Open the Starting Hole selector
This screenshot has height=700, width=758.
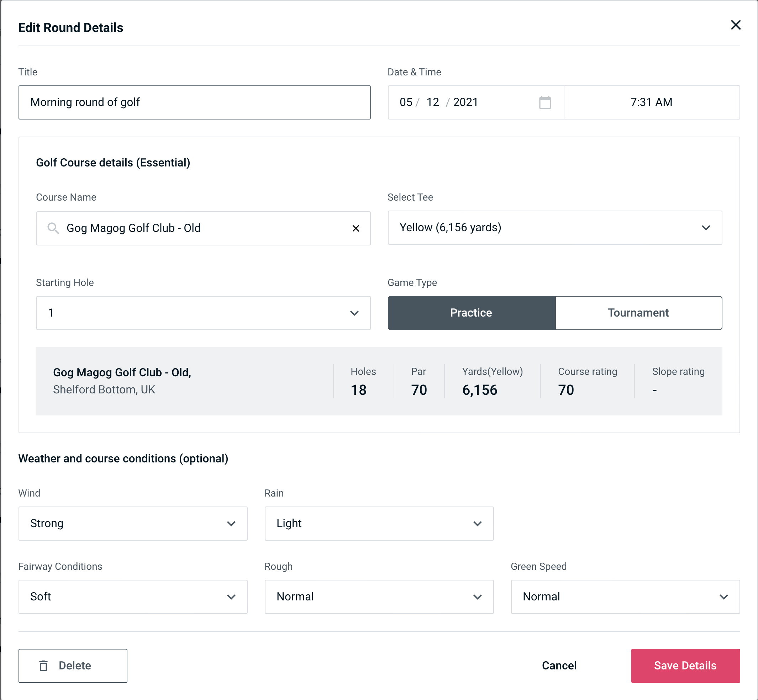tap(203, 313)
